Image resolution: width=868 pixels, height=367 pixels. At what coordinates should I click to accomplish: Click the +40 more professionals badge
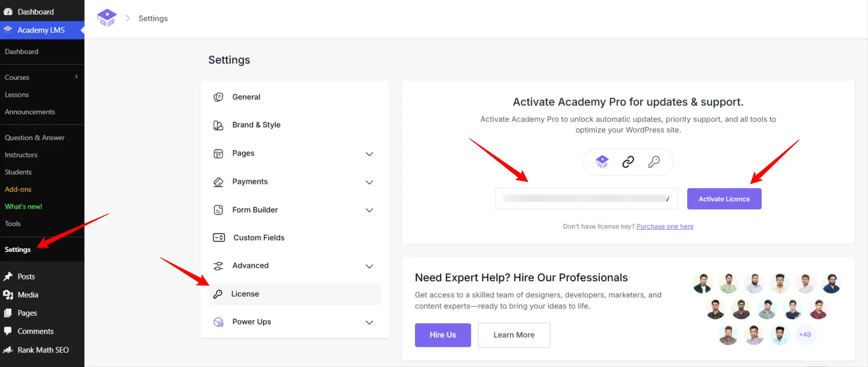(805, 335)
